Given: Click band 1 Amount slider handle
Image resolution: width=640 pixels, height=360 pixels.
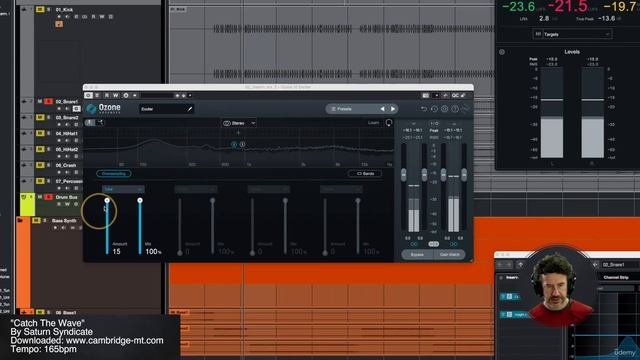Looking at the screenshot, I should (x=107, y=200).
